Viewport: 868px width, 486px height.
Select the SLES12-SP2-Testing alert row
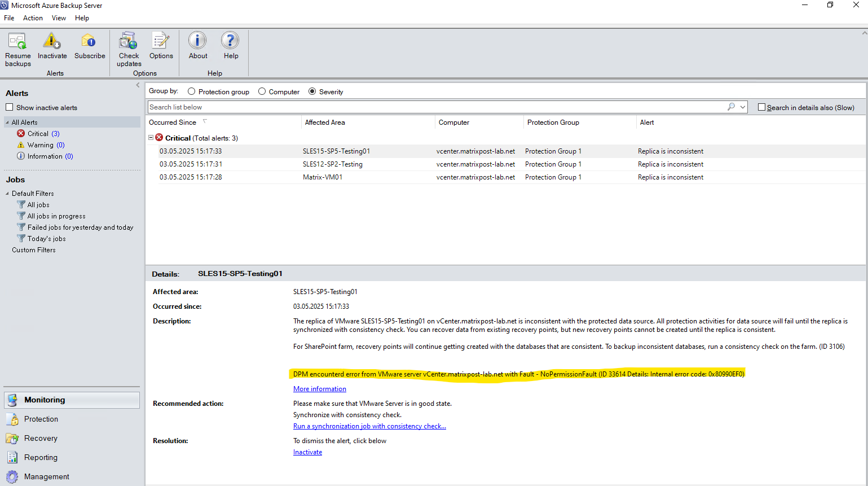(506, 164)
